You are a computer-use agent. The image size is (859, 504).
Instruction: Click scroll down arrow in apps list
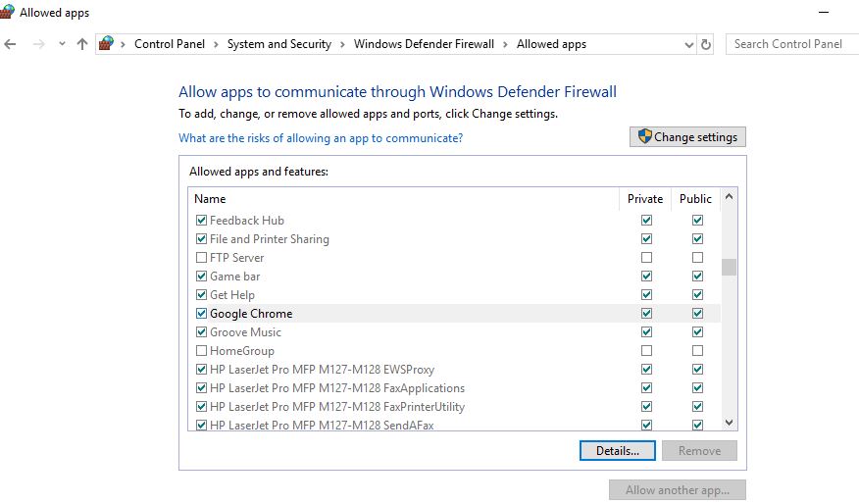[x=729, y=422]
